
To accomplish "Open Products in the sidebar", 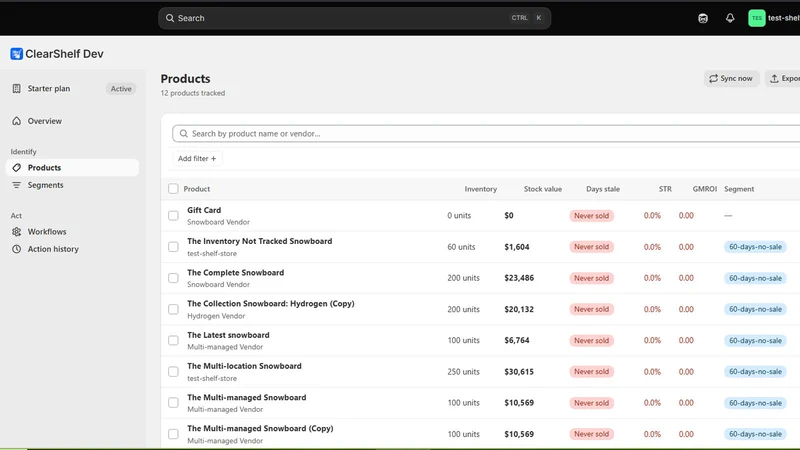I will tap(72, 167).
